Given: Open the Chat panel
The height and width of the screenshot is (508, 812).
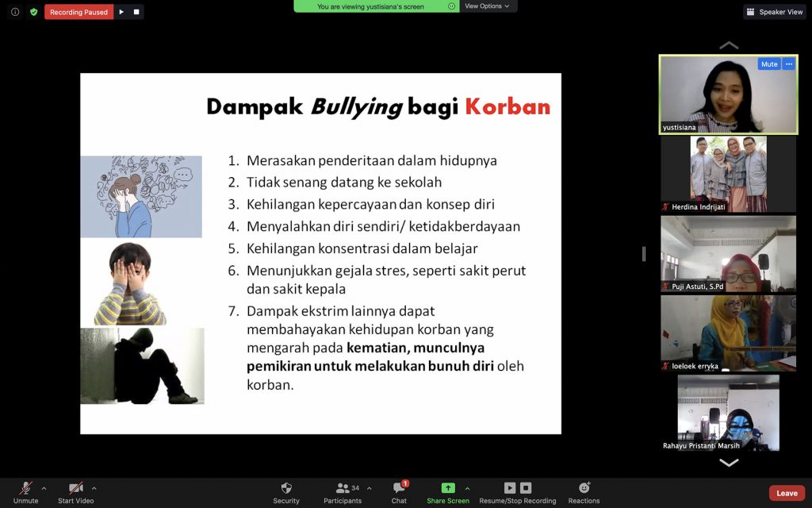Looking at the screenshot, I should 399,488.
